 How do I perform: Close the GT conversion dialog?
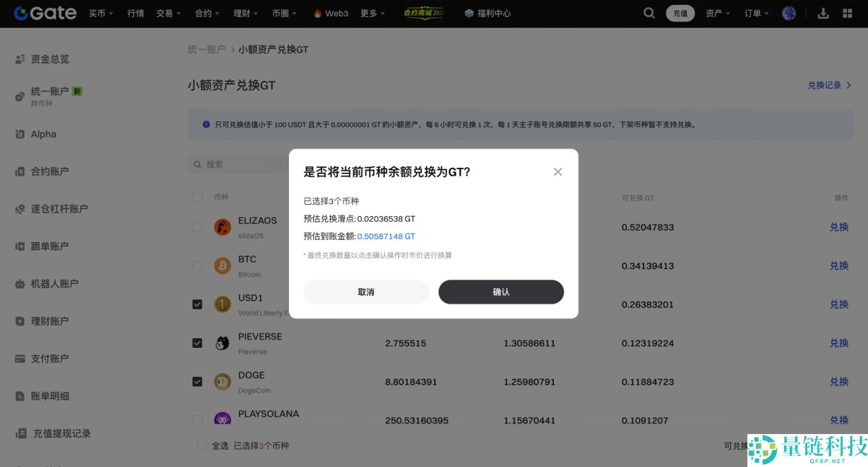(x=558, y=172)
